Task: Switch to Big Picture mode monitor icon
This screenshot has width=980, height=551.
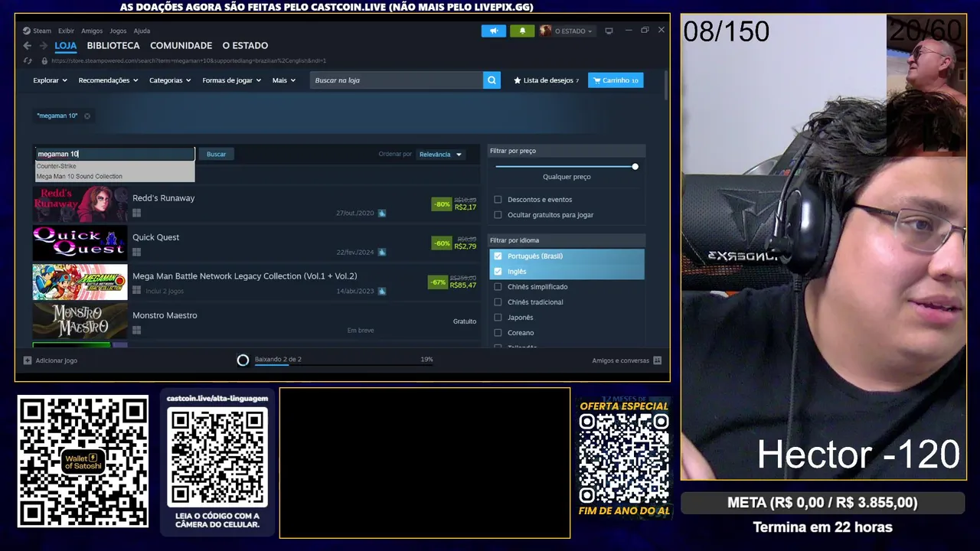Action: point(609,31)
